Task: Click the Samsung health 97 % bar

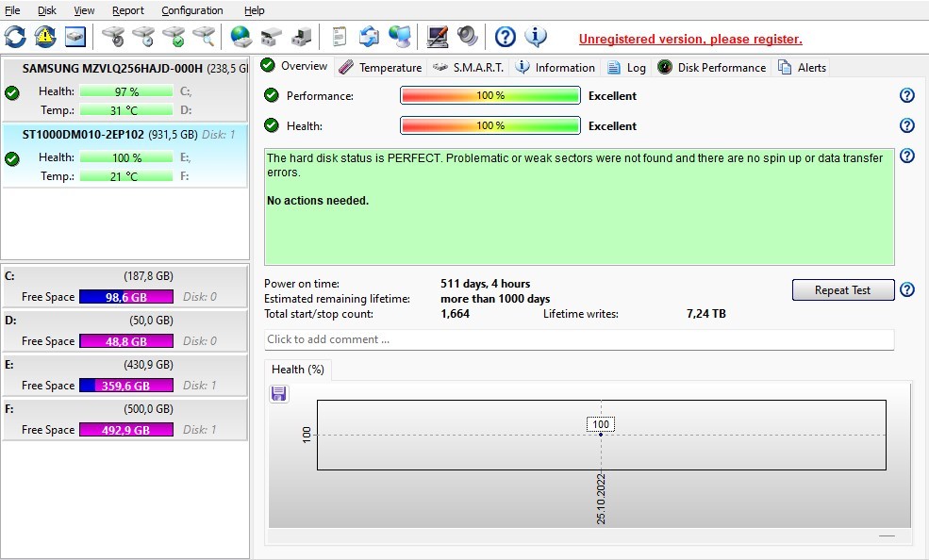Action: click(x=126, y=91)
